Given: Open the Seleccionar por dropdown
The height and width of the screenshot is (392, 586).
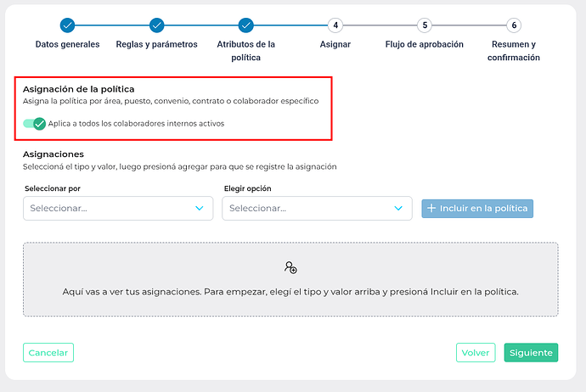Looking at the screenshot, I should pyautogui.click(x=118, y=209).
